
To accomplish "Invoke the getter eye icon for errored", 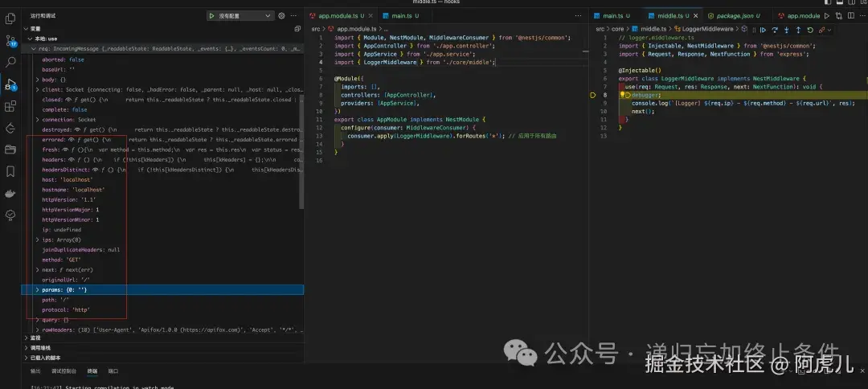I will 70,139.
